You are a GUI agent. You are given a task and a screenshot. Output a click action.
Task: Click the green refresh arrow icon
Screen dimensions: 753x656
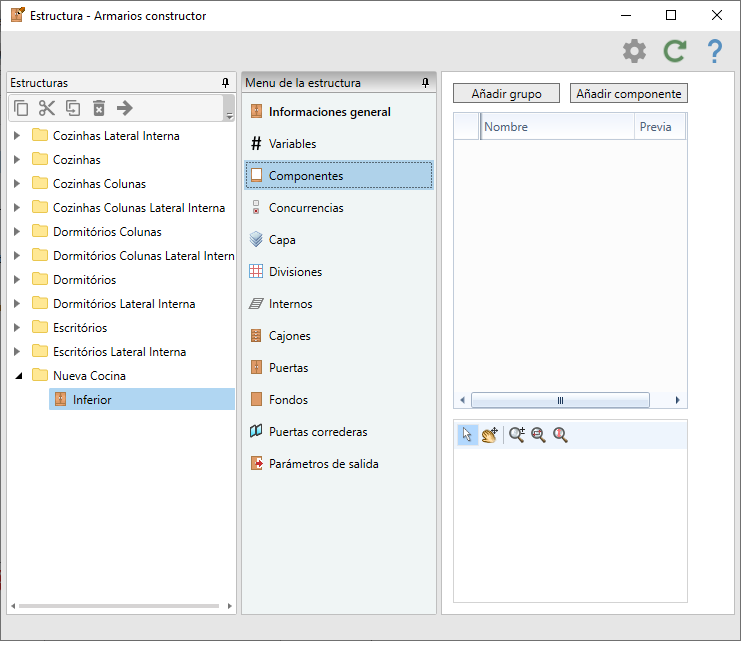675,51
